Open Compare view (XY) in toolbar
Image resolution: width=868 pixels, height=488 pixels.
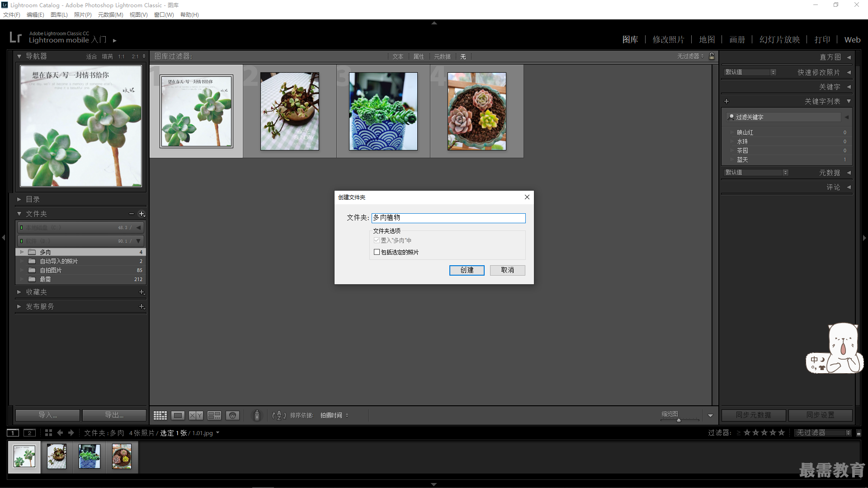coord(196,415)
